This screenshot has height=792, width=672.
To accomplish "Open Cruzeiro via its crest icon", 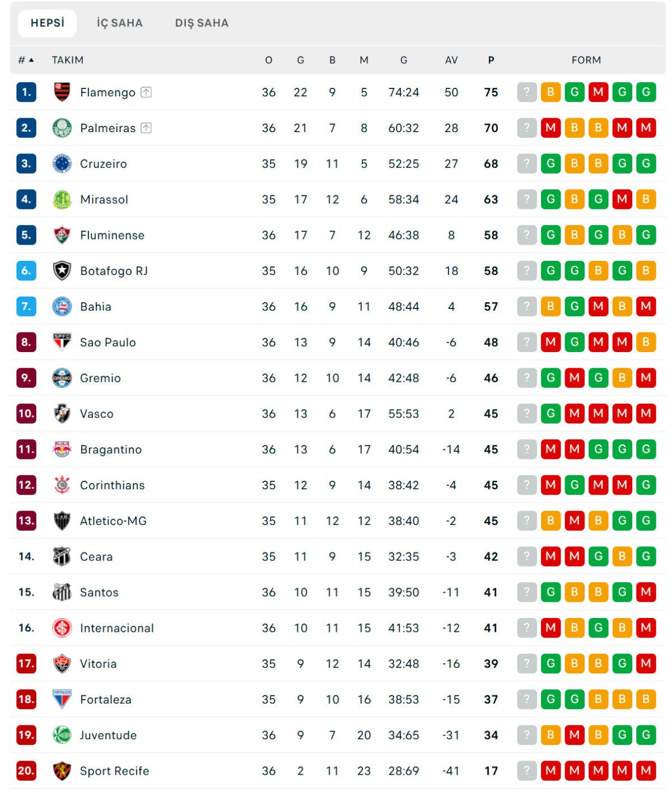I will point(62,163).
